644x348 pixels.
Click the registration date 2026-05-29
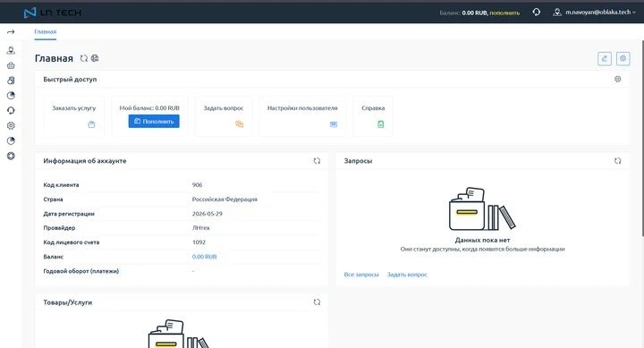208,214
